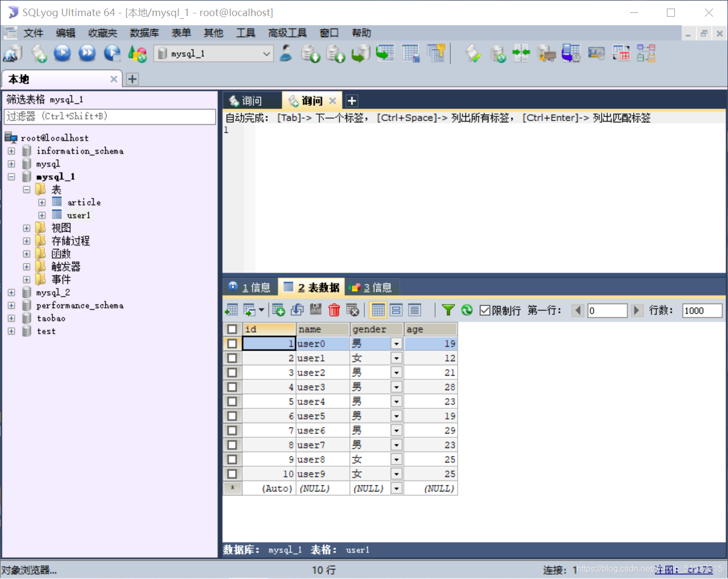Open the 高级工具 menu
This screenshot has width=728, height=579.
(x=287, y=33)
